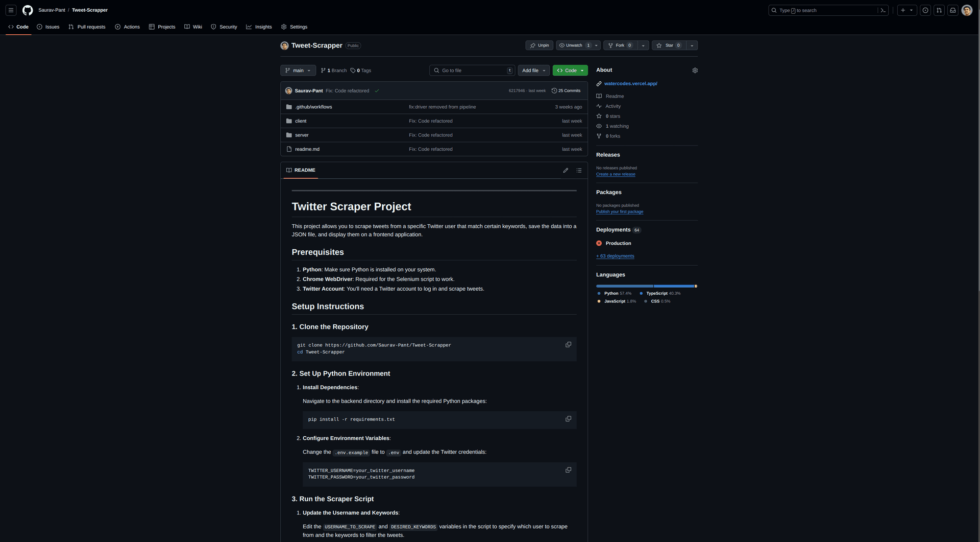Switch to the Actions tab
This screenshot has width=980, height=542.
(x=127, y=27)
